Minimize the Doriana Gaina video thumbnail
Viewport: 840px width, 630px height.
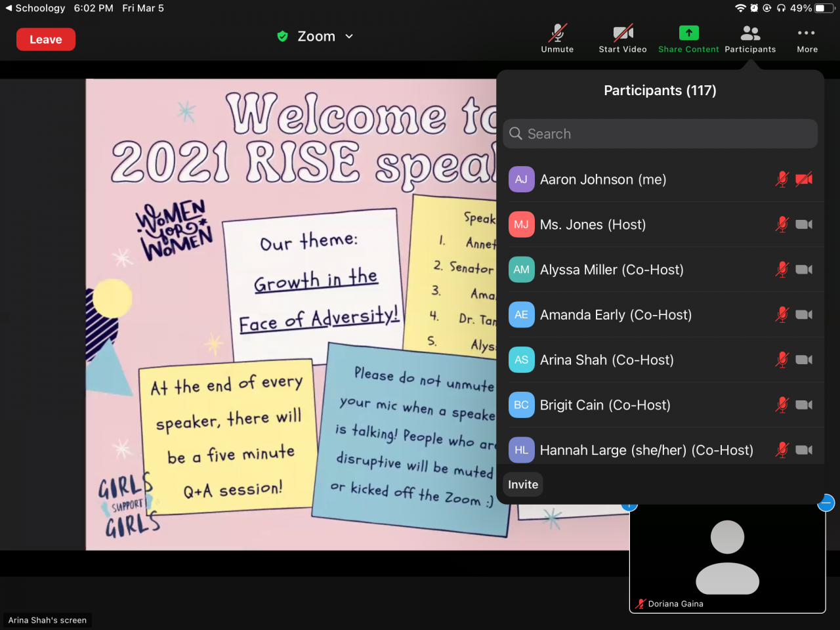(x=826, y=503)
